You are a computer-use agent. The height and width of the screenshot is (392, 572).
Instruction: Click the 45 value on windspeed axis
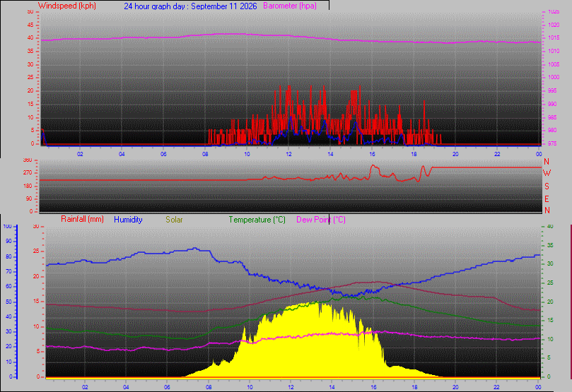[30, 25]
